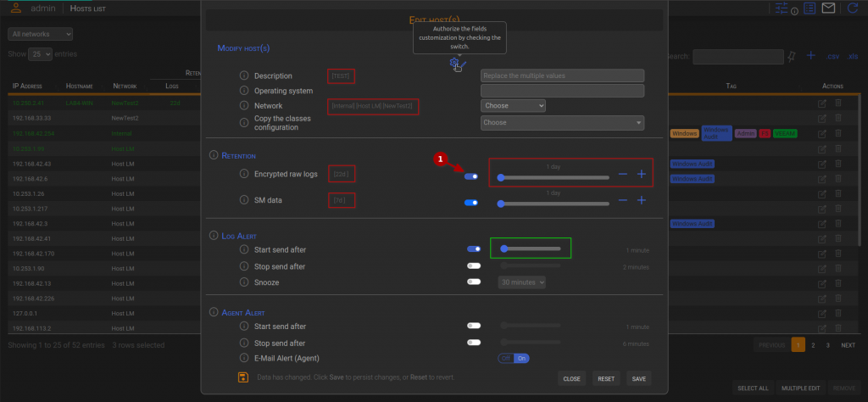Click info icon beside Log Alert heading
Viewport: 868px width, 402px height.
click(214, 236)
